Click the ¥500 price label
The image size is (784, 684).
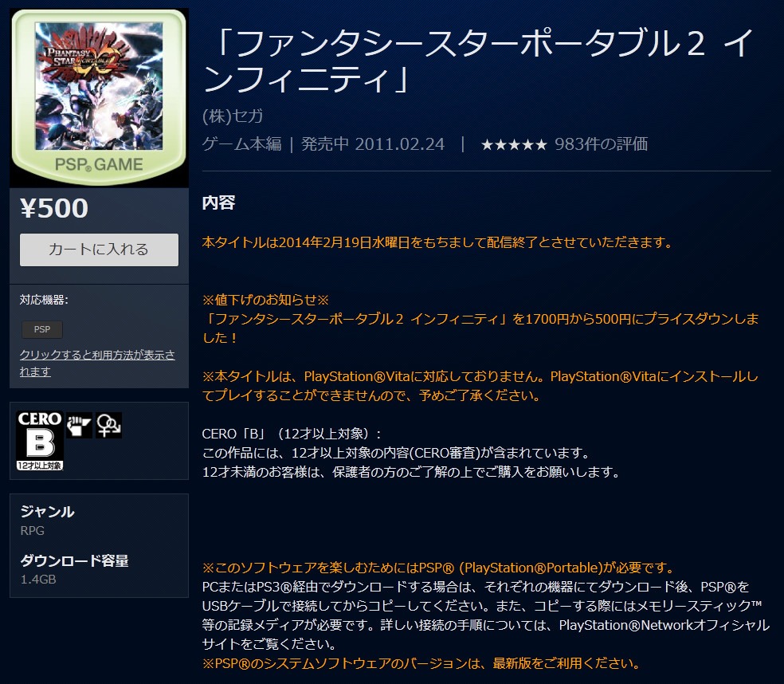point(54,208)
